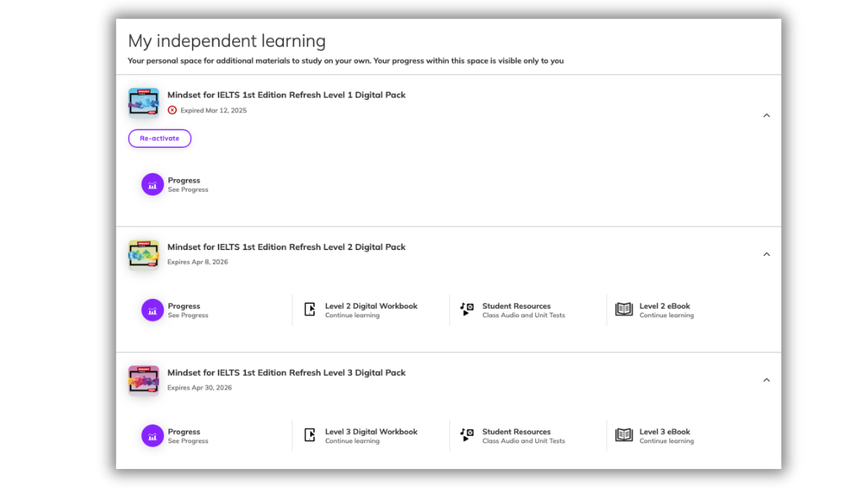Click the Level 3 'Student Resources' label

[x=516, y=432]
